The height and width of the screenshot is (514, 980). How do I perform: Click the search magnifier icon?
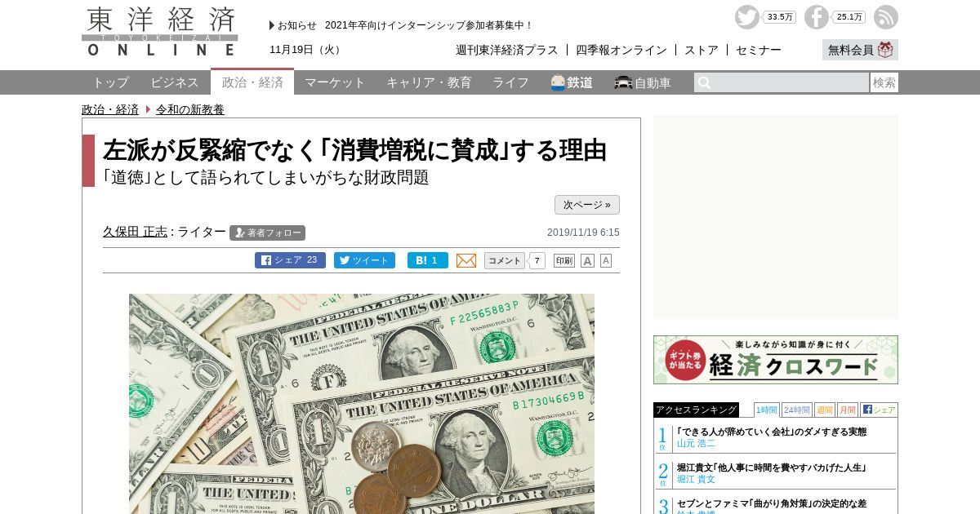704,82
